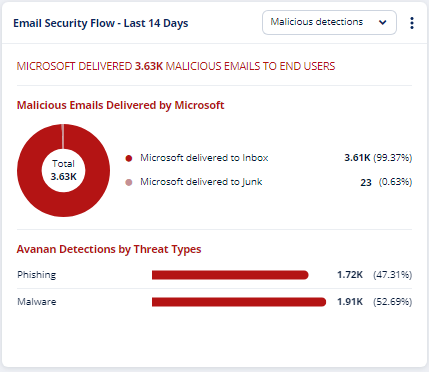Viewport: 429px width, 372px height.
Task: Click the Phishing threat type label
Action: 37,275
